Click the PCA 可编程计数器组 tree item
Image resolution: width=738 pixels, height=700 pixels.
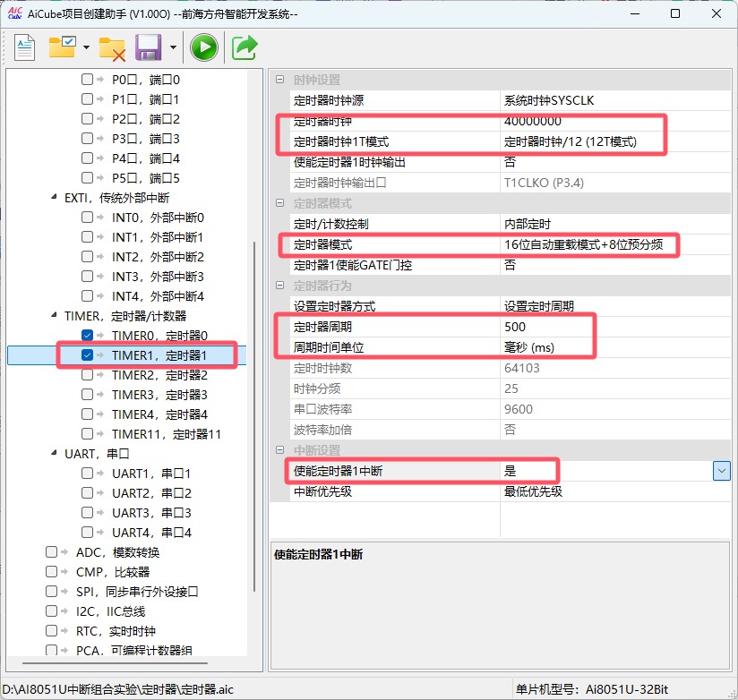coord(134,651)
